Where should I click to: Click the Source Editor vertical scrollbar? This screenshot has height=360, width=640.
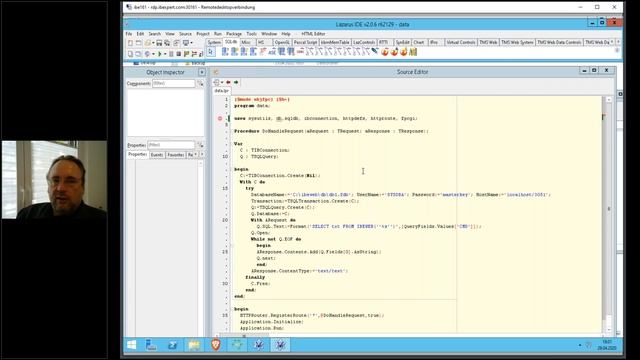click(x=609, y=214)
